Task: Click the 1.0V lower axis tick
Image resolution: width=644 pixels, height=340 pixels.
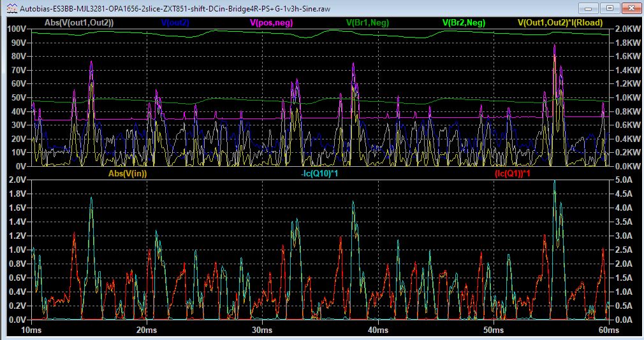Action: [17, 250]
